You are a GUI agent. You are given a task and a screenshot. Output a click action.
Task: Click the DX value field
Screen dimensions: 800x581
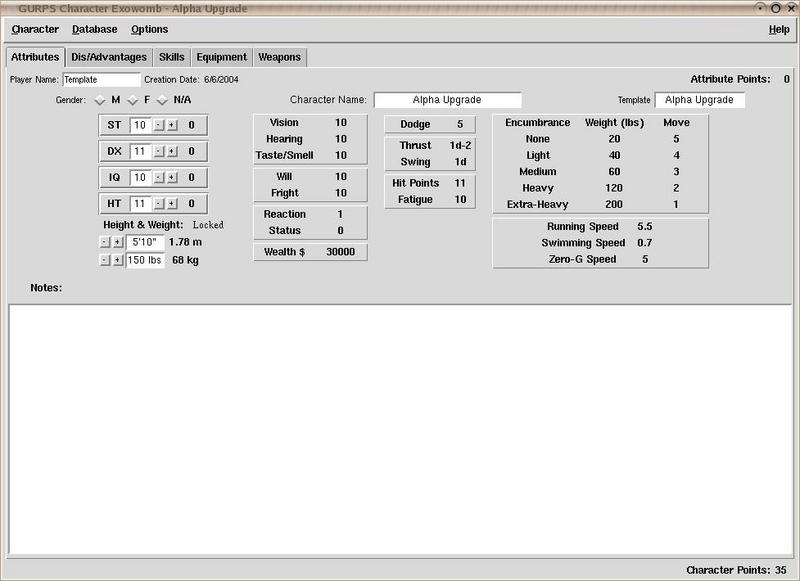[x=140, y=151]
